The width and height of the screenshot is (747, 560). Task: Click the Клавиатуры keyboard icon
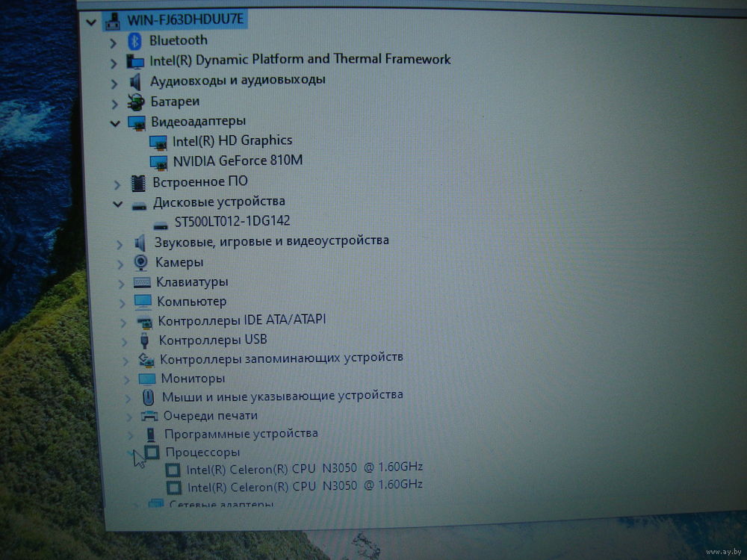(x=142, y=283)
